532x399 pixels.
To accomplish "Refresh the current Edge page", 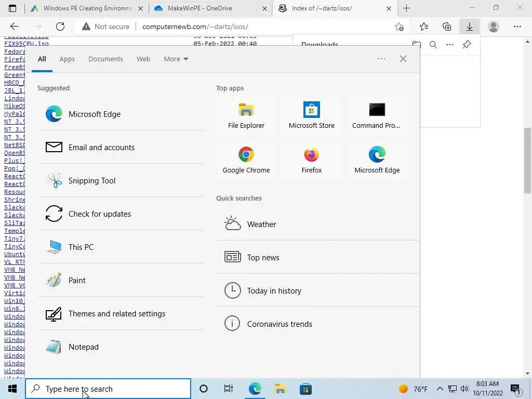I will click(60, 26).
